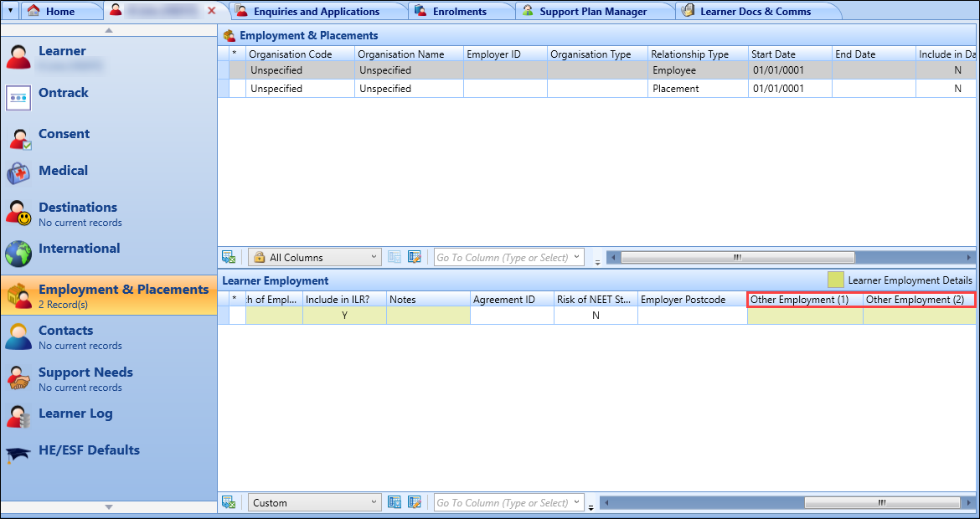Move sidebar up with top arrow

point(109,30)
